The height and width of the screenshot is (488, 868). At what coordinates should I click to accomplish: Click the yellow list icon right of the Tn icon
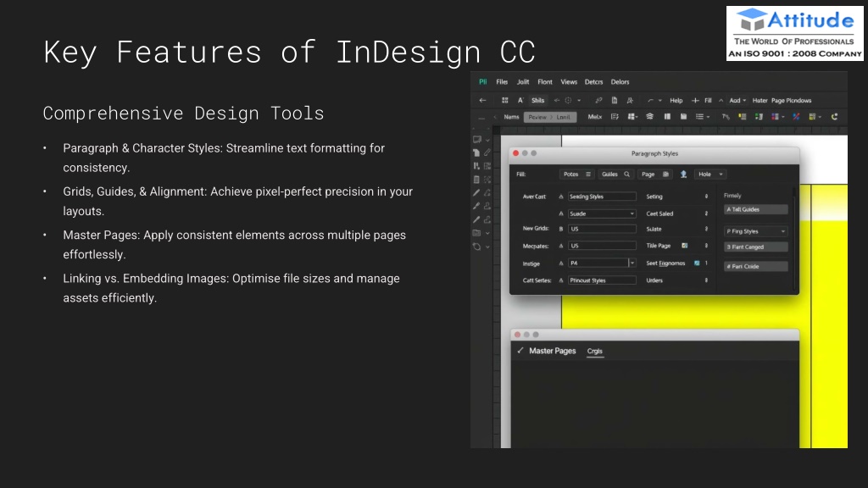click(x=743, y=117)
